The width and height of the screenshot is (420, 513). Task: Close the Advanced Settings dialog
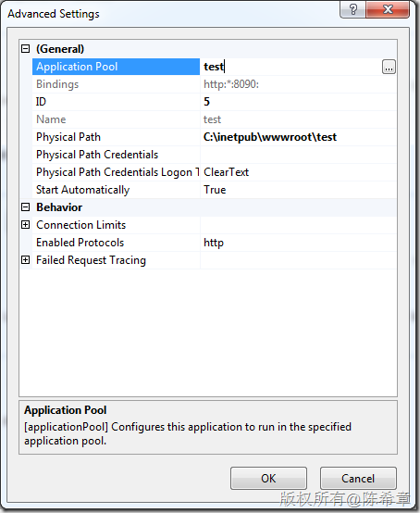[388, 9]
